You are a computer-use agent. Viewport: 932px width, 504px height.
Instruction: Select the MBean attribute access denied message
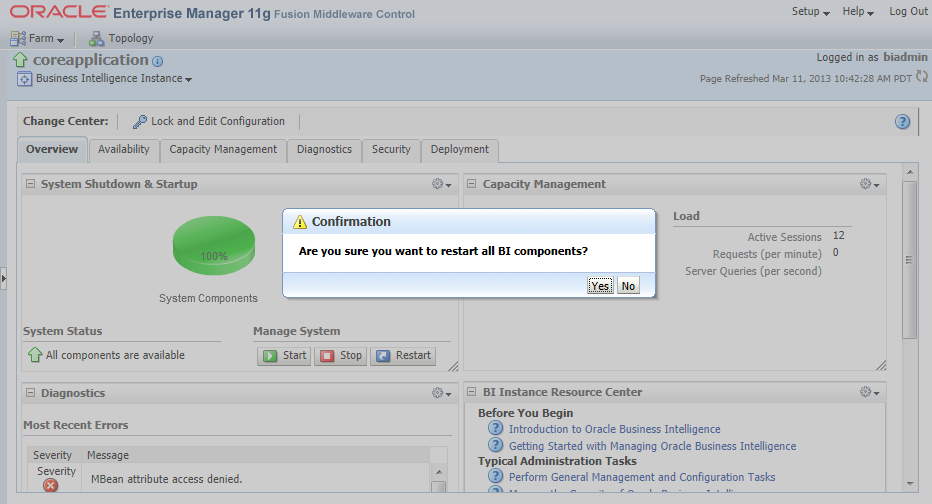[166, 479]
